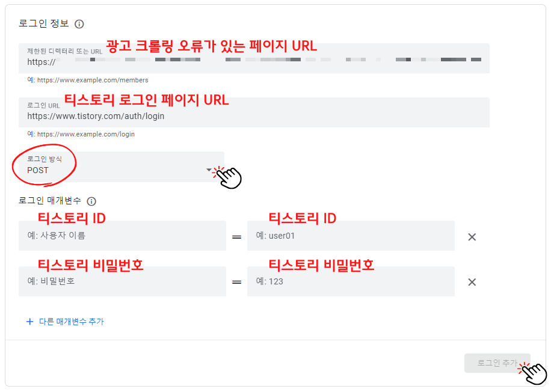Click the 로그인 매개변수 heading text
Screen dimensions: 551x392
tap(49, 201)
